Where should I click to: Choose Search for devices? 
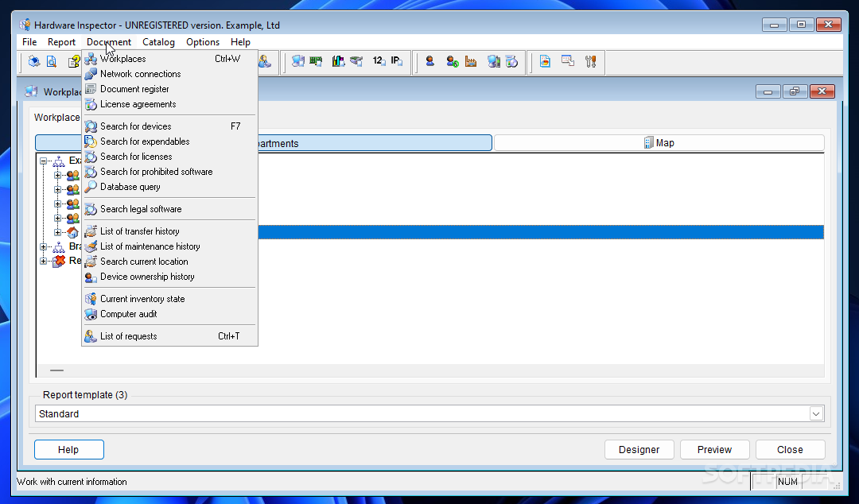[x=170, y=126]
